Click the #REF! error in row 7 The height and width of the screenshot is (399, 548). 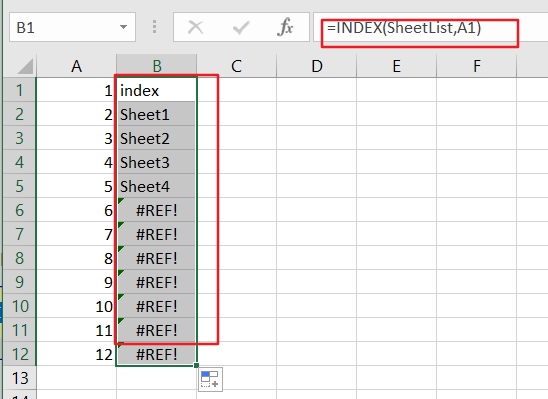[156, 234]
